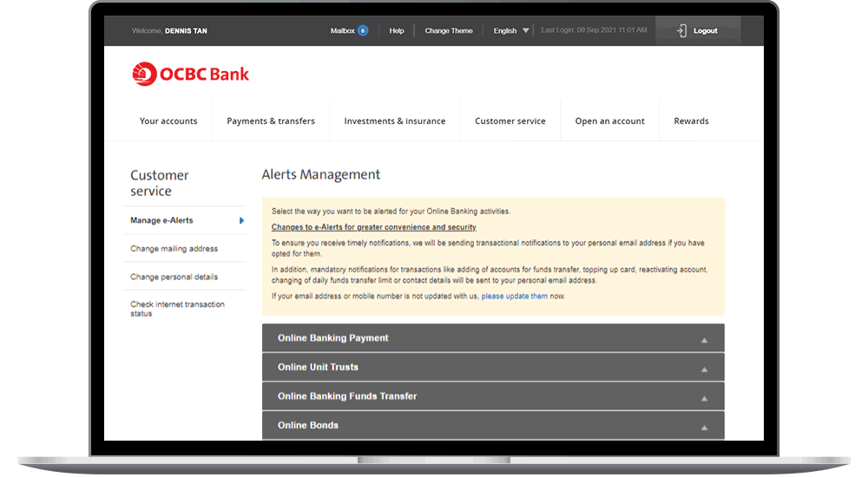
Task: Click the please update them link
Action: [514, 296]
